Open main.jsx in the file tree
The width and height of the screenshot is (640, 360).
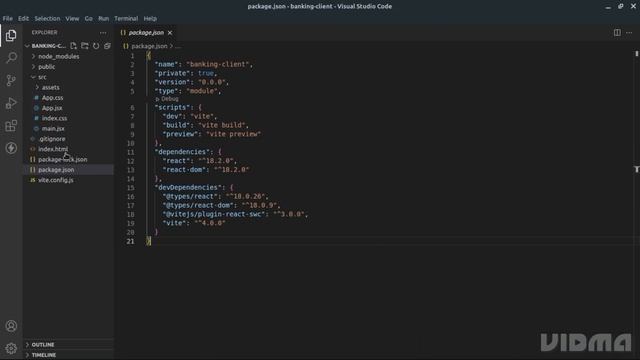pos(53,128)
